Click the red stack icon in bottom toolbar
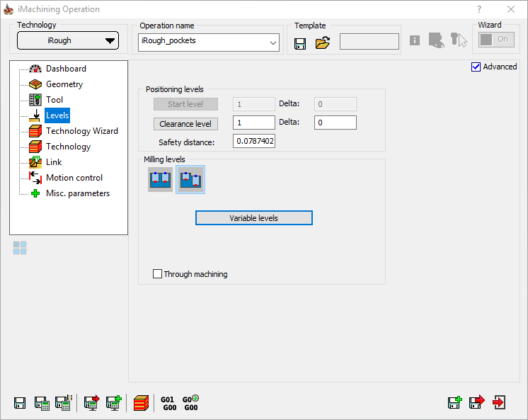This screenshot has height=420, width=528. [141, 403]
